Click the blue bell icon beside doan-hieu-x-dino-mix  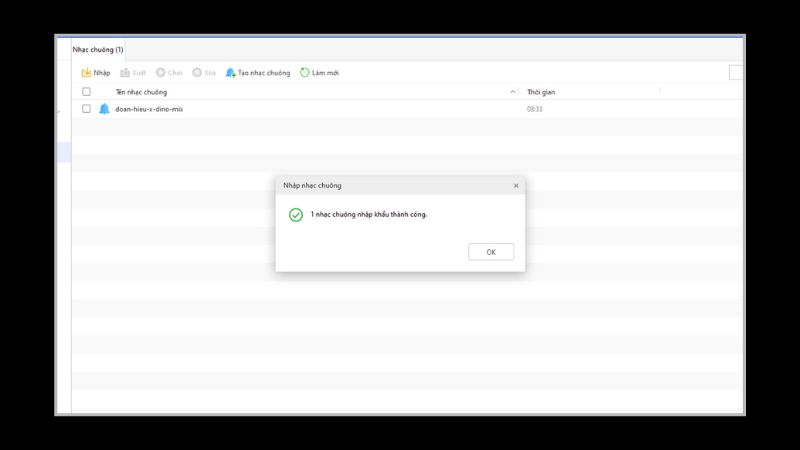(x=104, y=109)
